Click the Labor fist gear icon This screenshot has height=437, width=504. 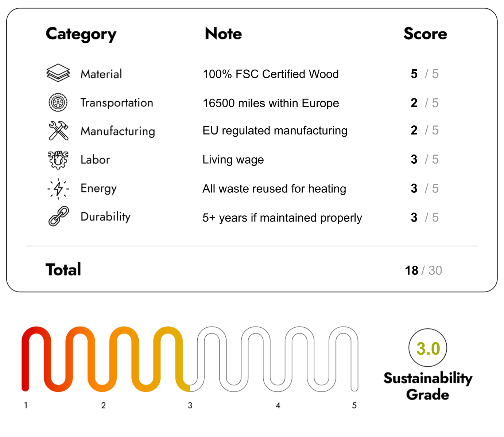58,160
